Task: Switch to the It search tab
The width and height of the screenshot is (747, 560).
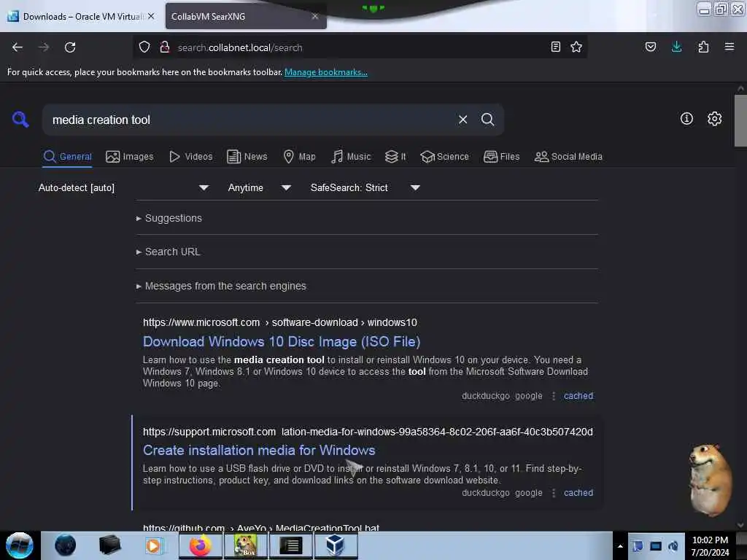Action: click(395, 157)
